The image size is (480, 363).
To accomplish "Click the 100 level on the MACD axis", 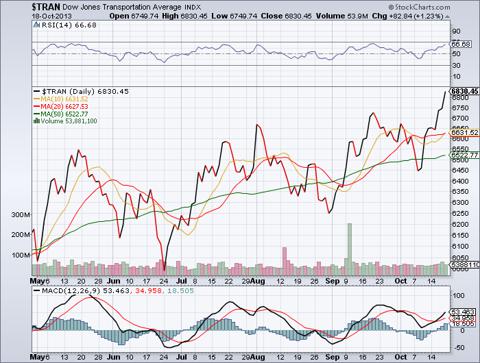I will click(458, 296).
